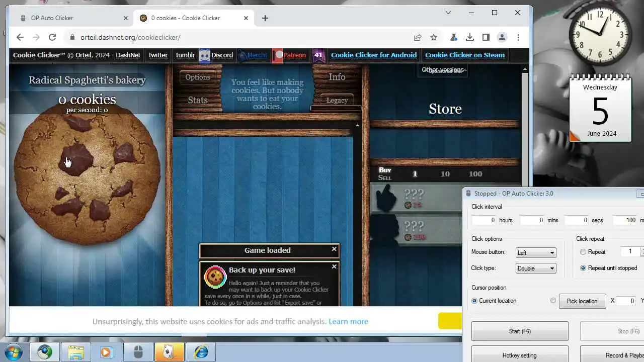This screenshot has height=362, width=644.
Task: Open Cookie Clicker on Steam link
Action: point(465,55)
